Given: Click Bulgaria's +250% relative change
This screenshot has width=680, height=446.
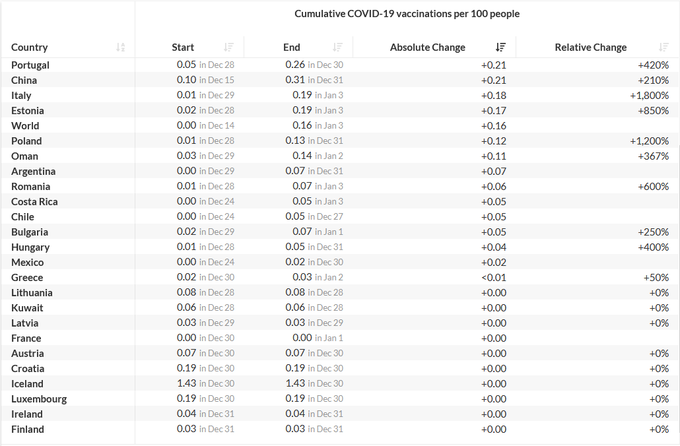Looking at the screenshot, I should pyautogui.click(x=653, y=232).
